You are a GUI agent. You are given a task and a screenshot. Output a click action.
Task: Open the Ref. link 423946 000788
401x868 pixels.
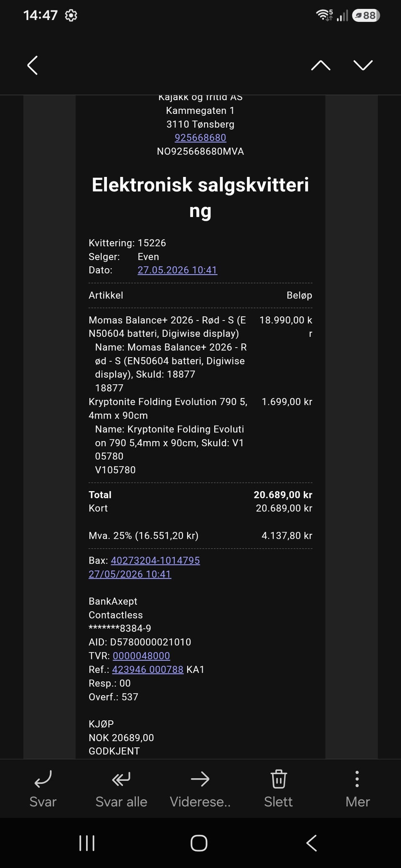click(148, 669)
